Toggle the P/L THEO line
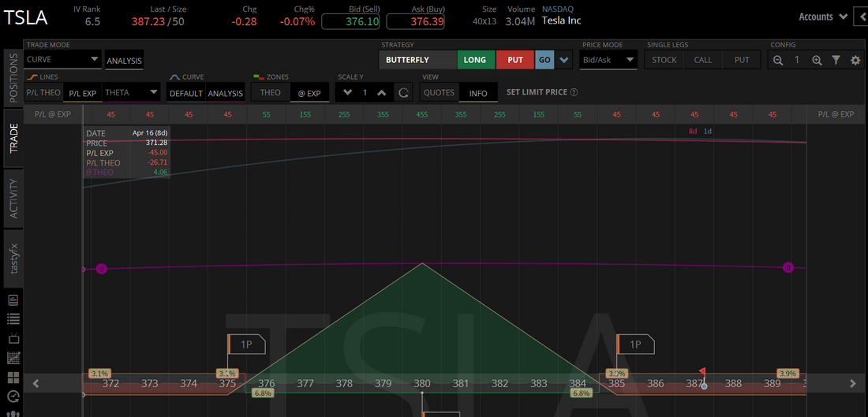 coord(43,93)
